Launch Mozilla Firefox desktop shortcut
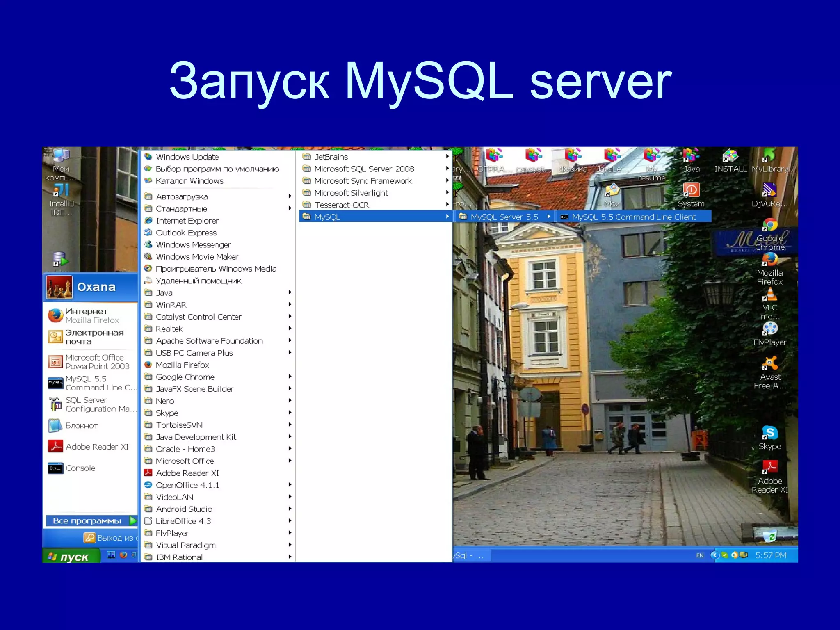 [x=770, y=269]
